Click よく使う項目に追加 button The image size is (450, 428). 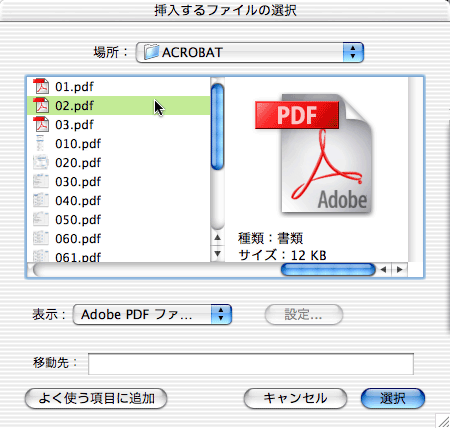click(x=96, y=398)
